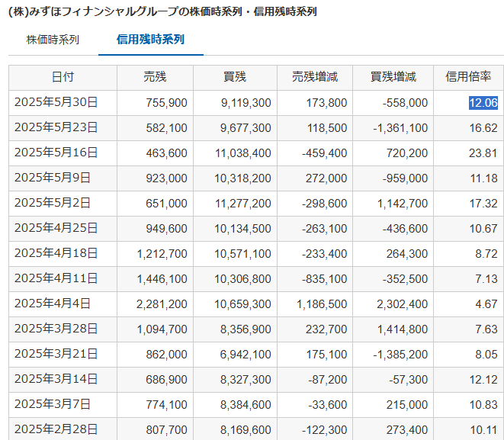Click the 信用倍率 value 23.81

pos(483,153)
